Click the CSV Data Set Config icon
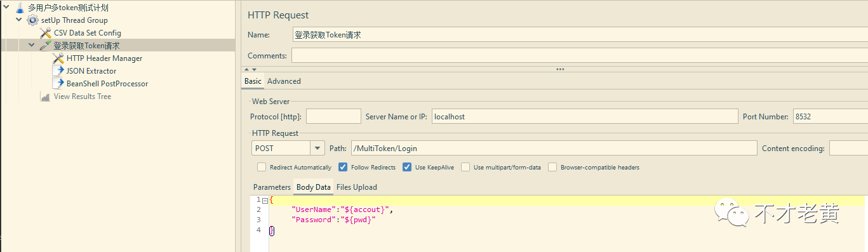Image resolution: width=868 pixels, height=252 pixels. pyautogui.click(x=45, y=33)
